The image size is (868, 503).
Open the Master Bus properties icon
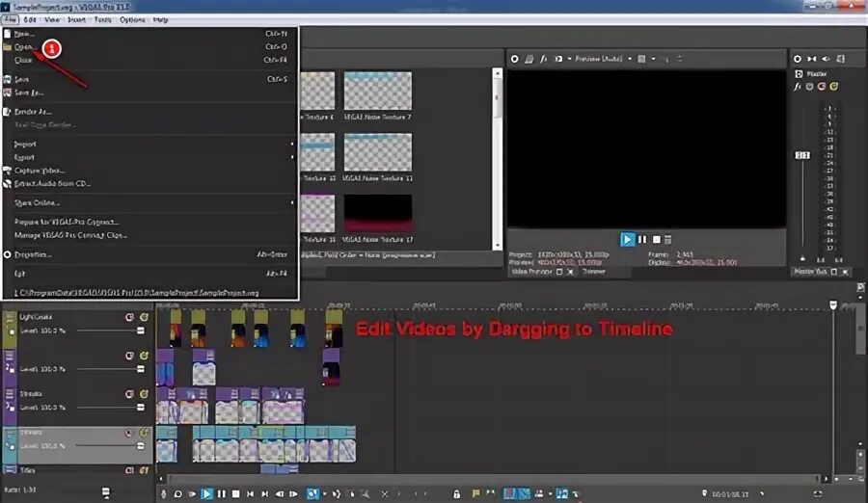pos(798,59)
